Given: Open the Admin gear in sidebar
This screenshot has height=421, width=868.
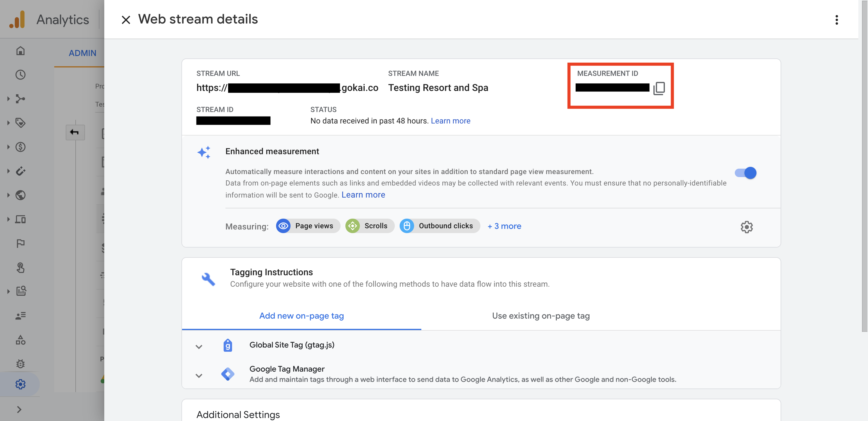Looking at the screenshot, I should click(x=20, y=384).
